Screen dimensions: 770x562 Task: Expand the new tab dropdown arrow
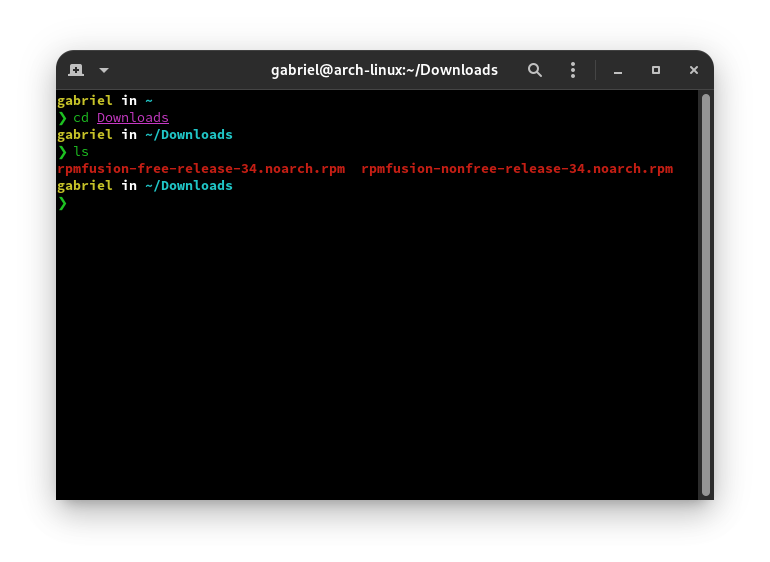103,70
